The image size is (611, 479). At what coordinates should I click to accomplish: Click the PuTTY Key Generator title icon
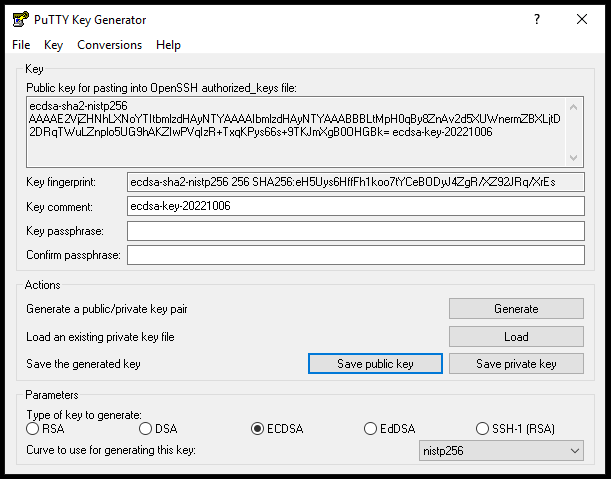point(21,19)
